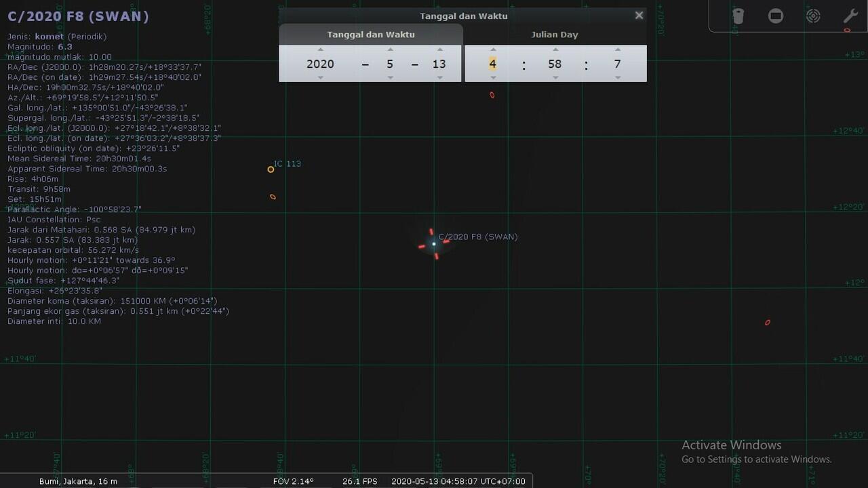868x488 pixels.
Task: Click the Elongasi info line
Action: 55,291
